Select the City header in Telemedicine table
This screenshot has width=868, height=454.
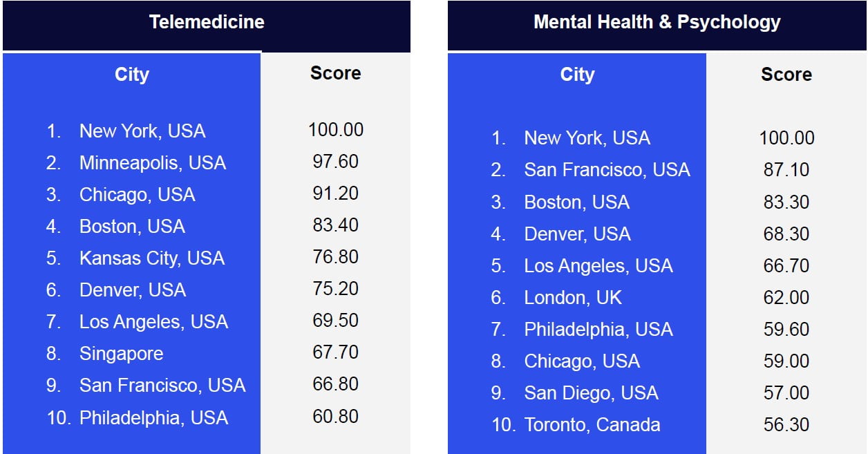[x=131, y=75]
